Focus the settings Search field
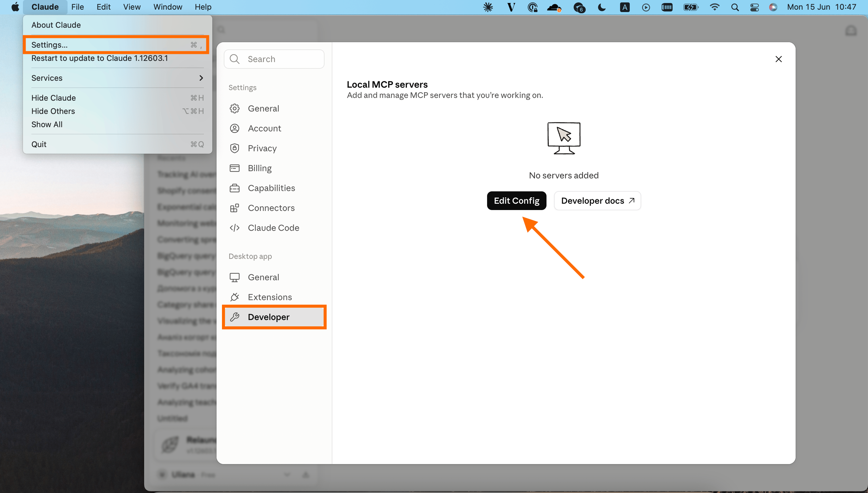 click(x=274, y=59)
